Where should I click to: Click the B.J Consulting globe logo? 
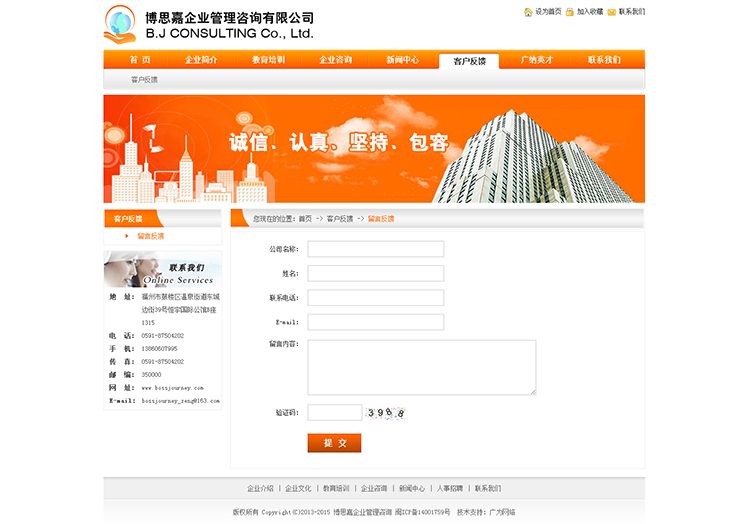tap(120, 24)
